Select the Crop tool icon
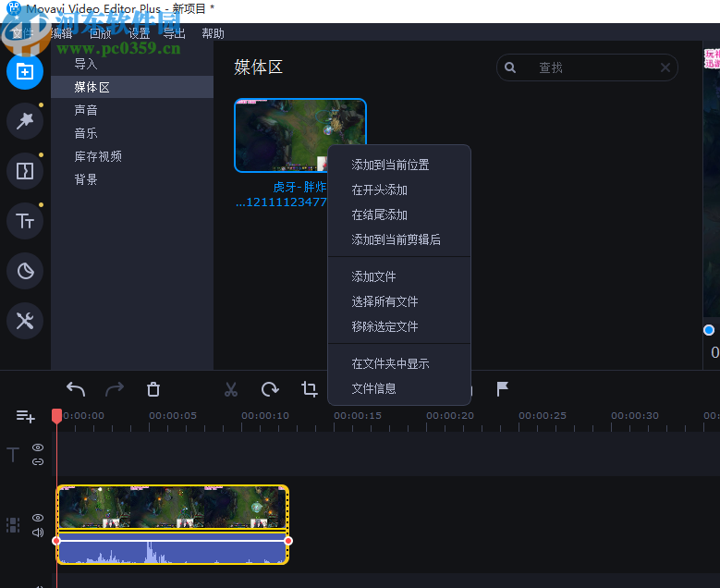 pos(310,389)
